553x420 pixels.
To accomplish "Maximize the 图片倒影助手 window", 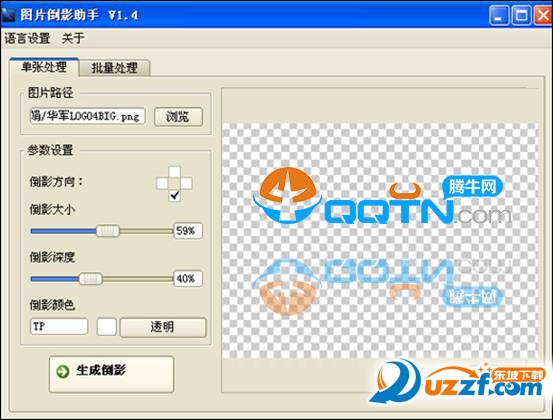I will click(x=521, y=16).
